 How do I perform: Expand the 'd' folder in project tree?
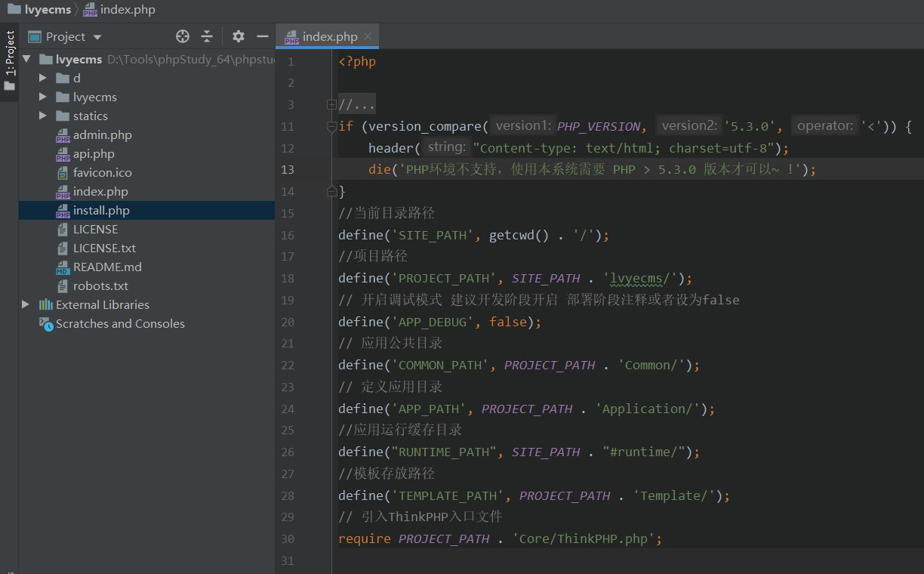click(x=43, y=78)
